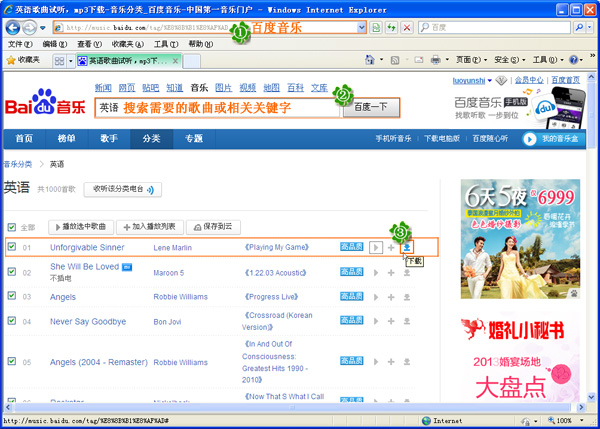Viewport: 600px width, 429px height.
Task: Open the wedding photography 6天5夜 ad banner
Action: [x=520, y=239]
